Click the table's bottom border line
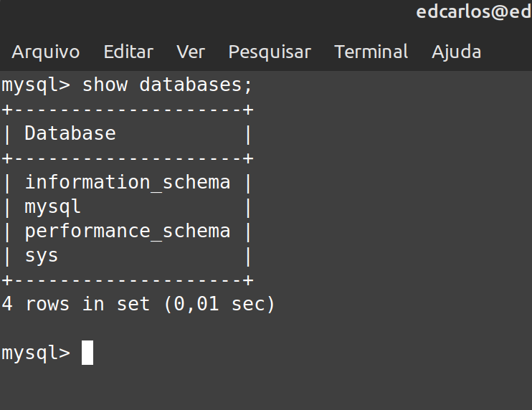The width and height of the screenshot is (532, 410). click(x=128, y=280)
